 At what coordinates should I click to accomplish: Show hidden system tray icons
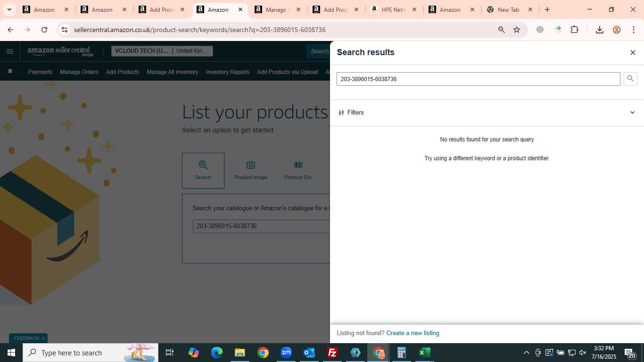coord(526,353)
